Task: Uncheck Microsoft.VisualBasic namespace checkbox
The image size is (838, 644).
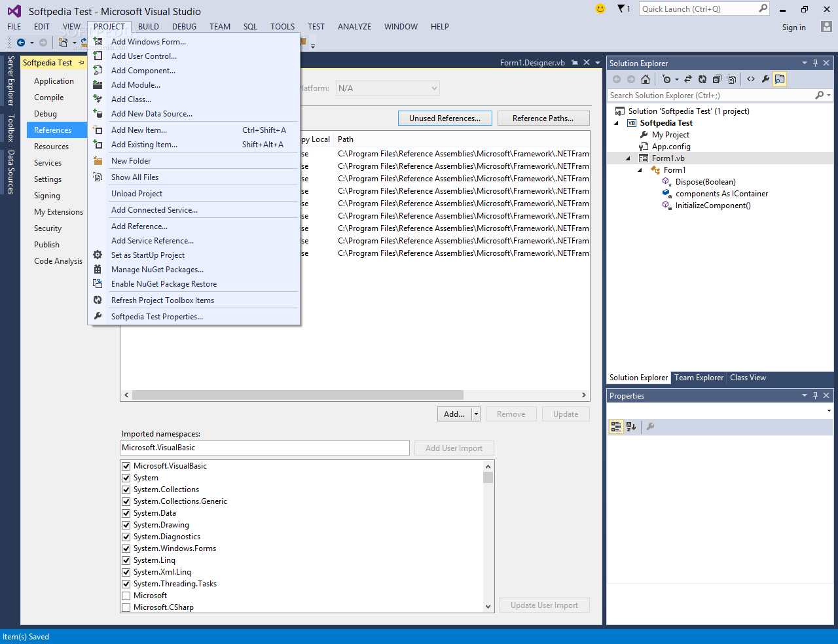Action: click(126, 466)
